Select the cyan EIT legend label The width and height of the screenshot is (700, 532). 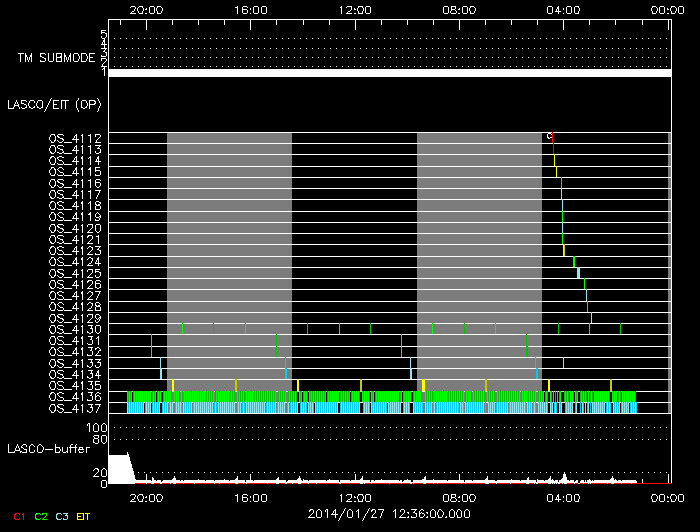(x=83, y=515)
